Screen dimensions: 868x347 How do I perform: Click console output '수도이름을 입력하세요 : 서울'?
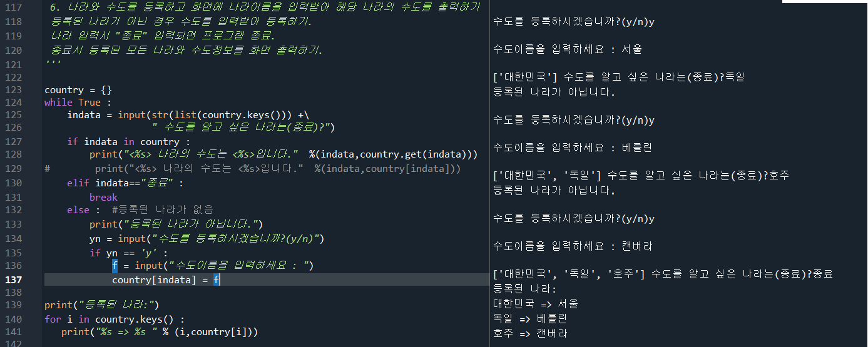click(x=568, y=49)
